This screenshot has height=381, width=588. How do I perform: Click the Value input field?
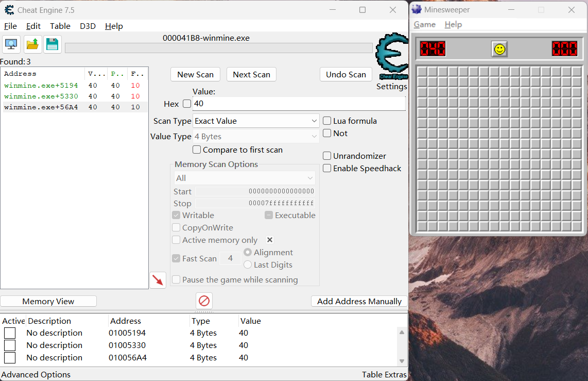(x=299, y=104)
